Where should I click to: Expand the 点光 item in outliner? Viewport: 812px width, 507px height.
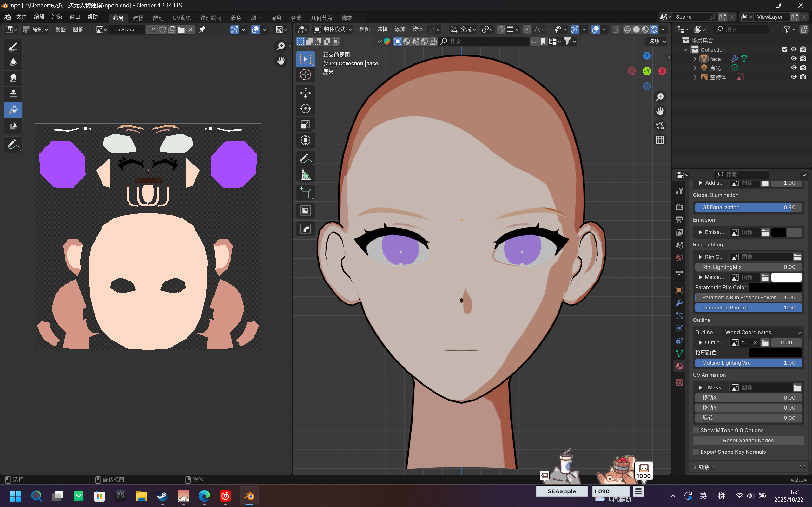click(x=695, y=68)
